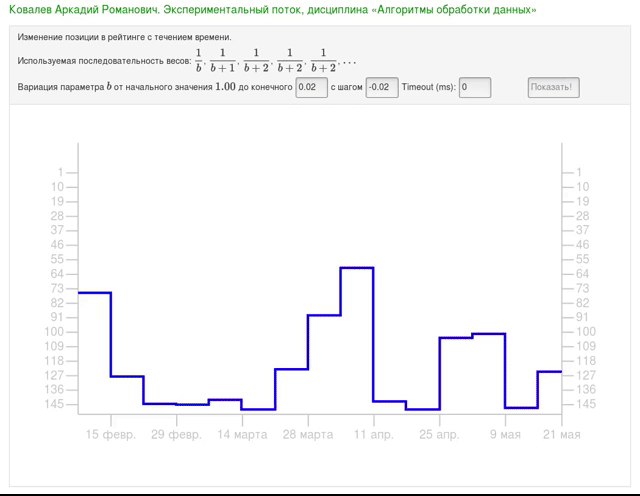Click the x-axis label 11 апр.
640x496 pixels.
[373, 434]
